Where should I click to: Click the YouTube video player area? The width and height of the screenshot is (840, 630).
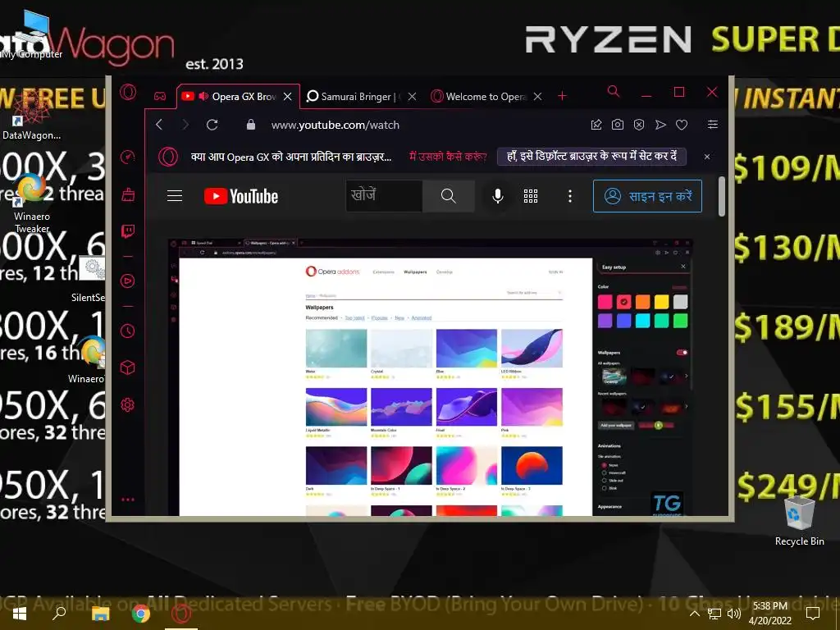tap(430, 377)
